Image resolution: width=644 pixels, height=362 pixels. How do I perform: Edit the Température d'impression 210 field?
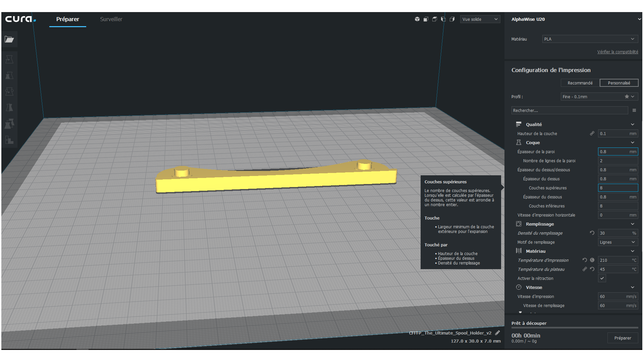point(618,260)
